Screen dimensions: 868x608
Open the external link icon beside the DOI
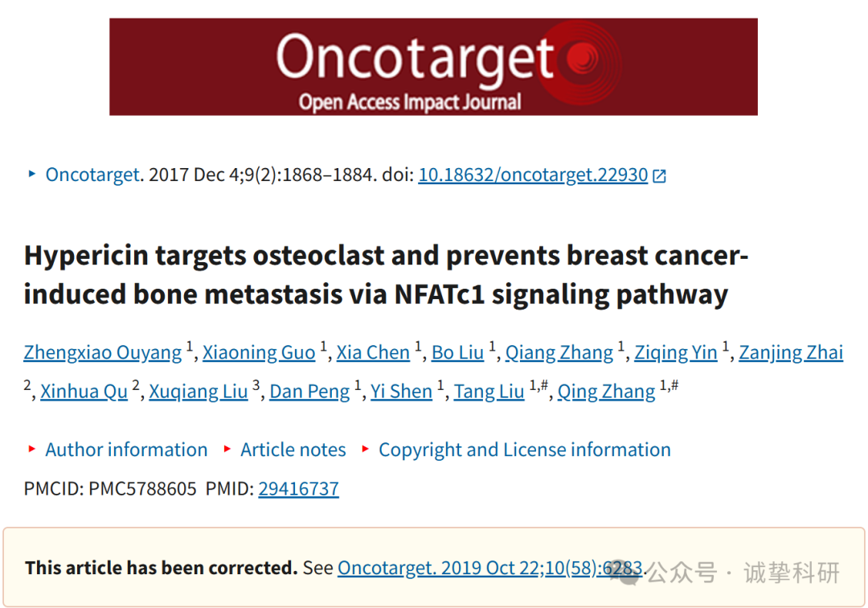[659, 175]
